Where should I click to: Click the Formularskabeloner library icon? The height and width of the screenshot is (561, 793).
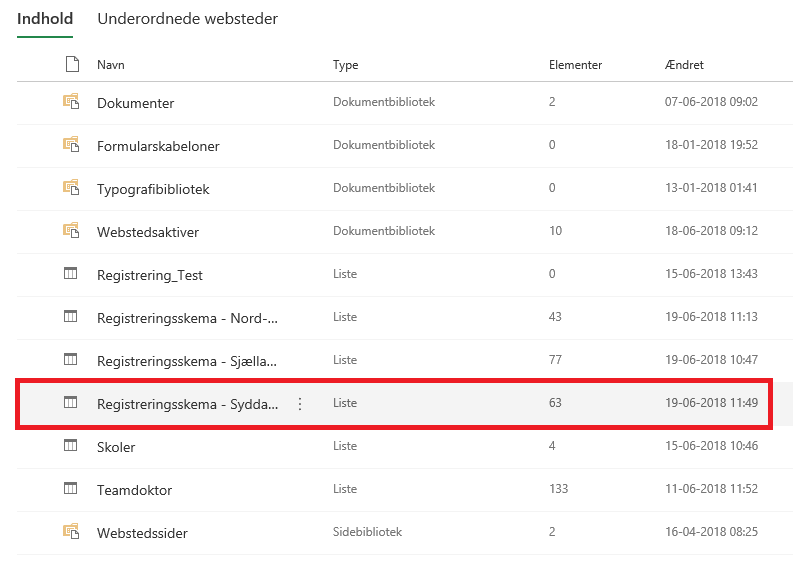[71, 145]
